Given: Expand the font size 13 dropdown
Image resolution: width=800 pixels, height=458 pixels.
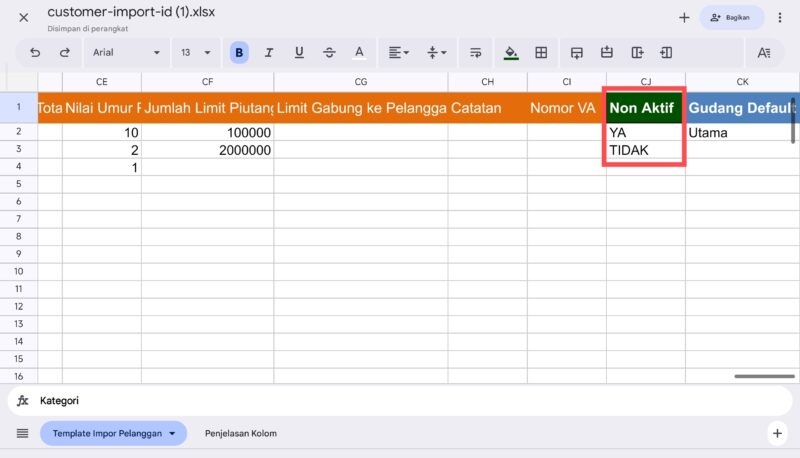Looking at the screenshot, I should point(196,53).
